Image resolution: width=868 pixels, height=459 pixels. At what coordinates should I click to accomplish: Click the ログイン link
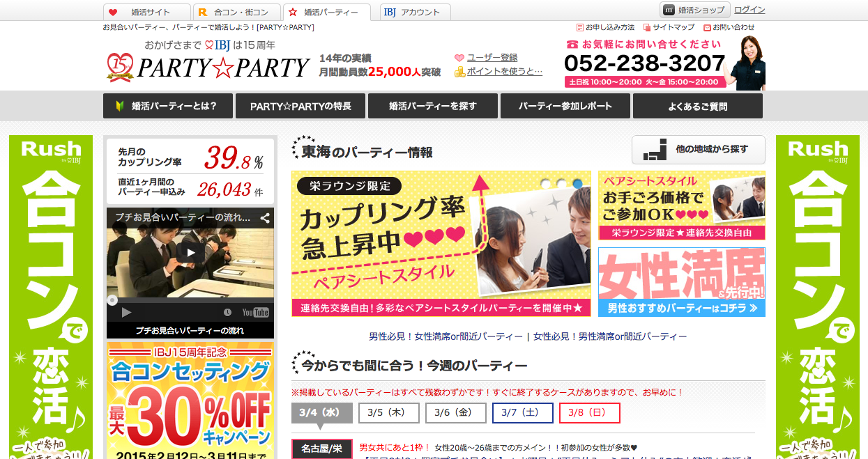[x=749, y=10]
